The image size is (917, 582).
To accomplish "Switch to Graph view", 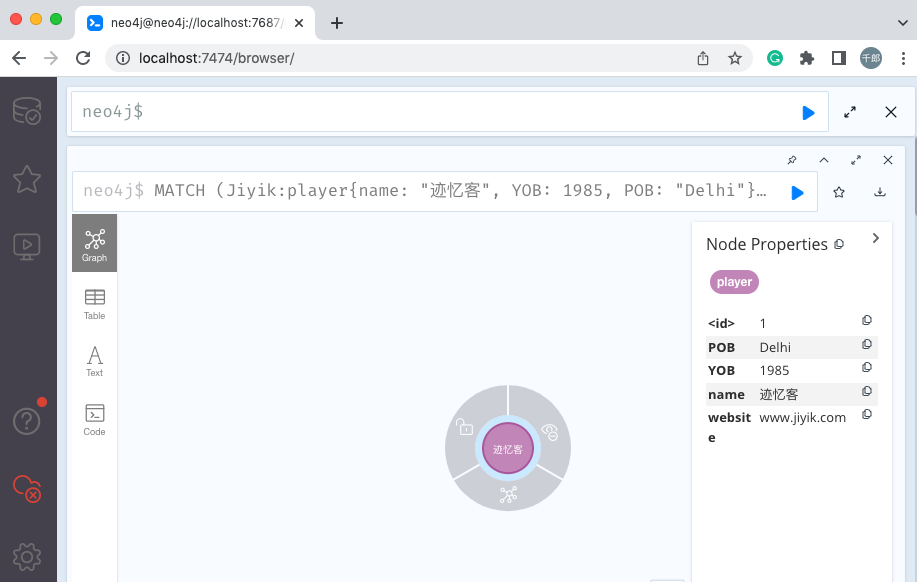I will 94,243.
